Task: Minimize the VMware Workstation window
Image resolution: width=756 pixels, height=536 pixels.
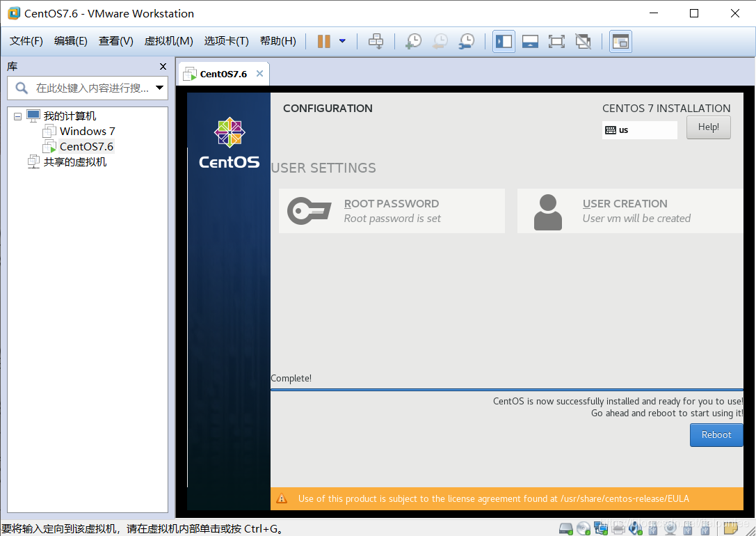Action: pyautogui.click(x=654, y=13)
